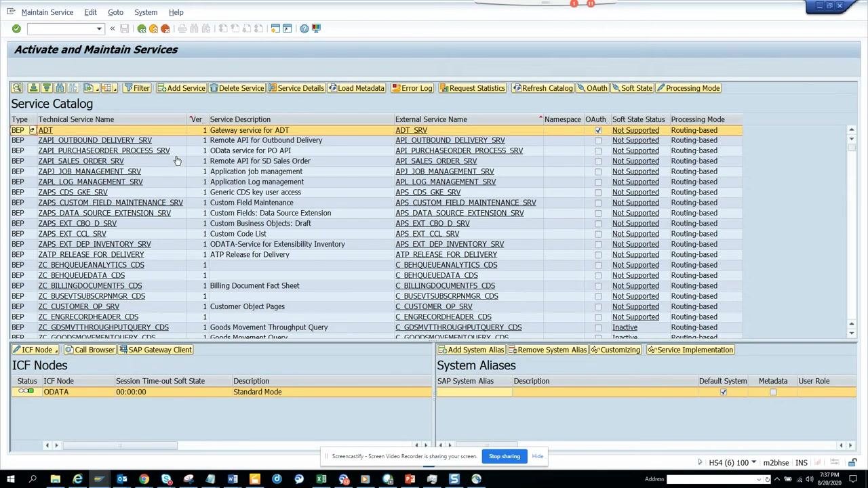Click the Generate Shortcut icon

pos(287,28)
